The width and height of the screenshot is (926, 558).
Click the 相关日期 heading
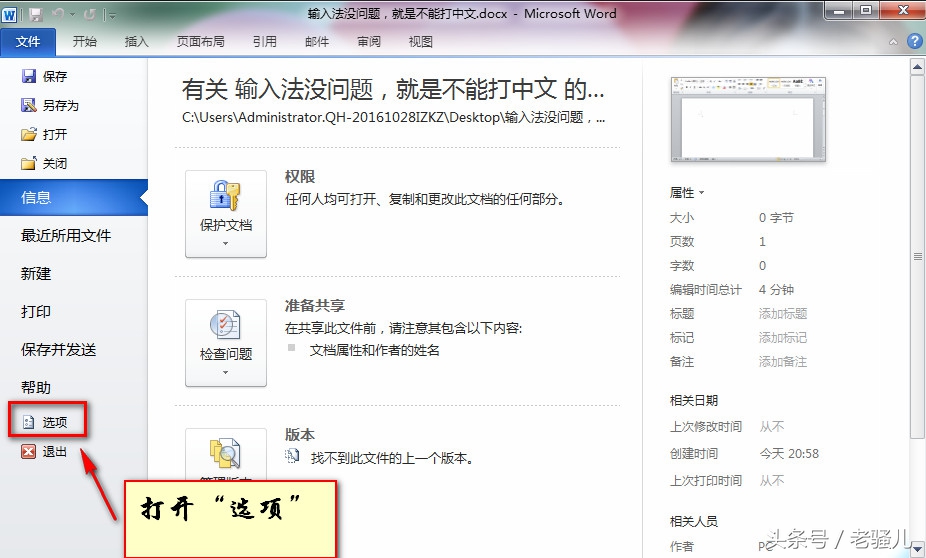[694, 400]
